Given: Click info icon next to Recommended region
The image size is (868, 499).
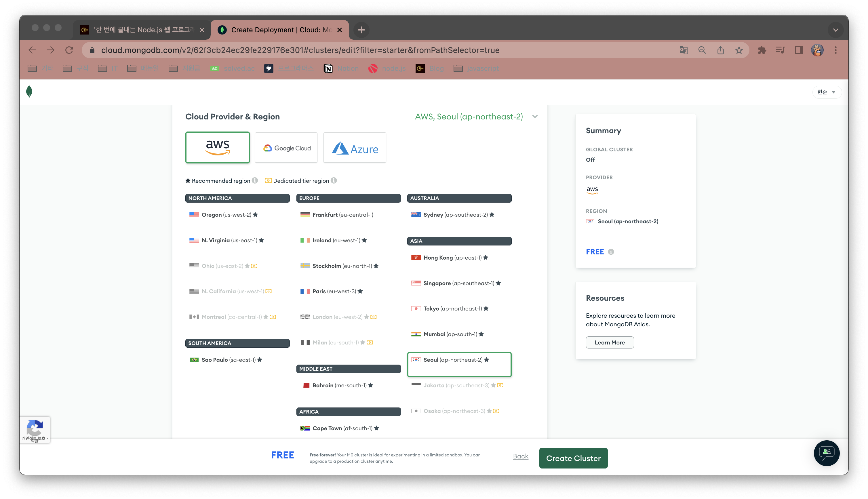Looking at the screenshot, I should coord(255,180).
